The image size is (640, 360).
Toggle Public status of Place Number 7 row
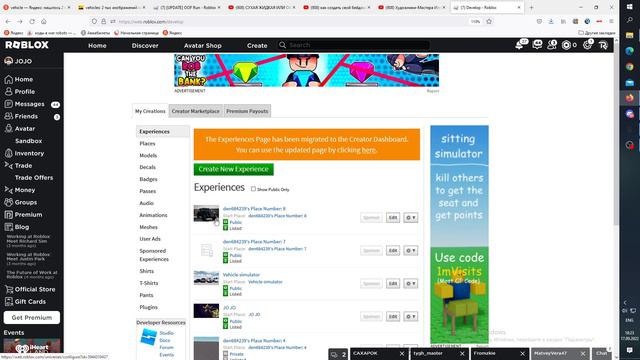[x=225, y=256]
